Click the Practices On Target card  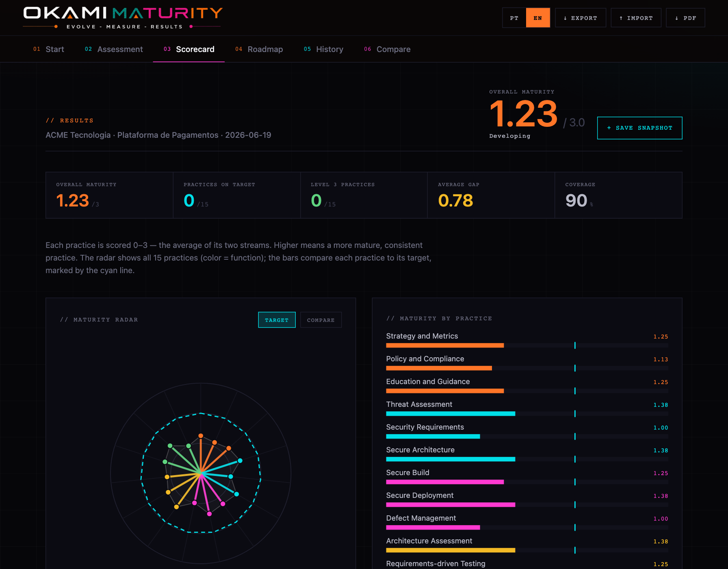pyautogui.click(x=237, y=195)
